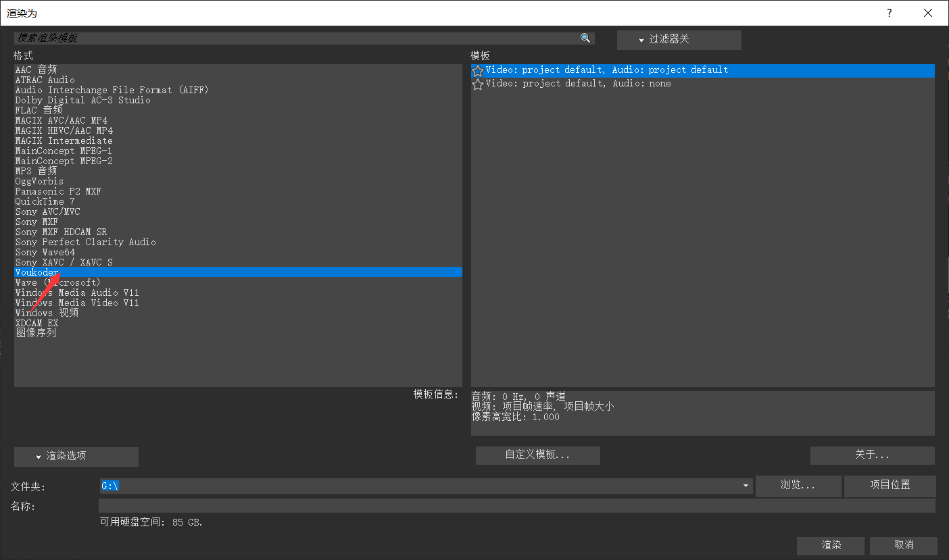Select the QuickTime 7 format

coord(238,201)
